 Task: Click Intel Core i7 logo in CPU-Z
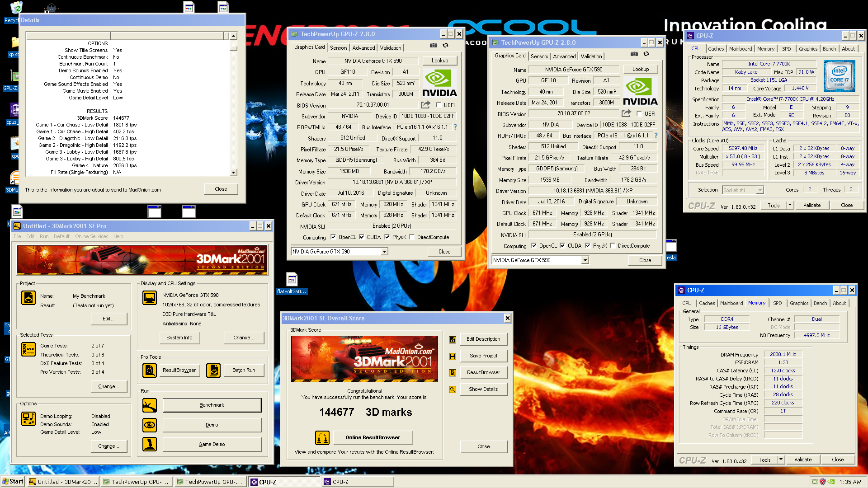click(x=839, y=76)
